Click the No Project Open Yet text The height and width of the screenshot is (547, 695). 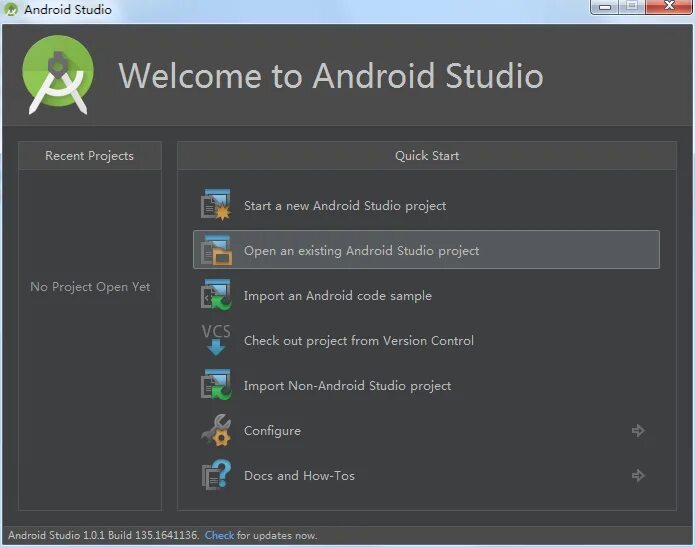pyautogui.click(x=90, y=287)
